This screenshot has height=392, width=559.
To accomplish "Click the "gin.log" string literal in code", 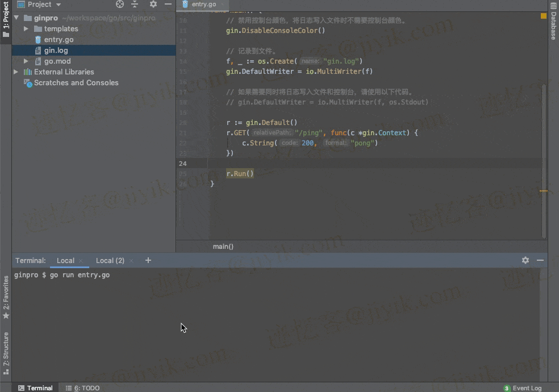I will point(341,61).
